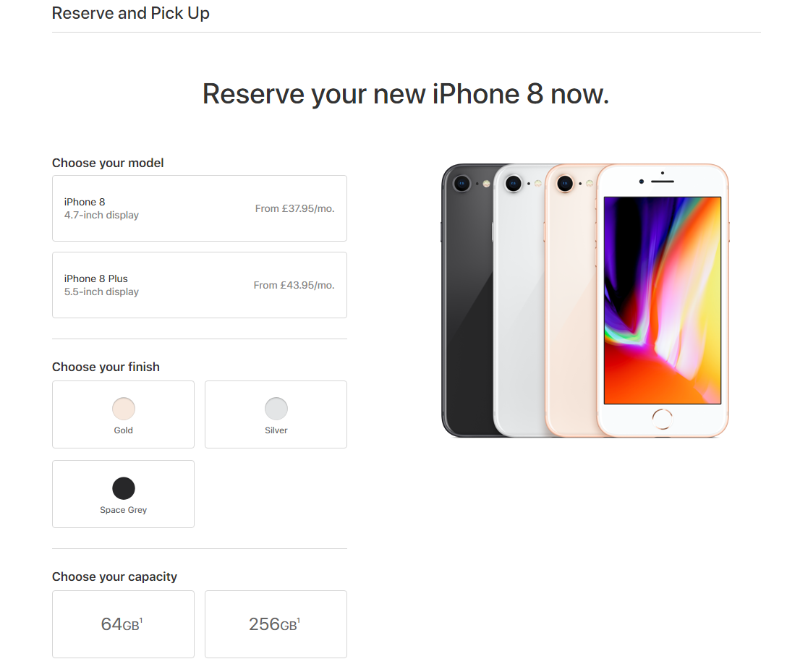787x672 pixels.
Task: Click the Gold color swatch circle
Action: point(124,409)
